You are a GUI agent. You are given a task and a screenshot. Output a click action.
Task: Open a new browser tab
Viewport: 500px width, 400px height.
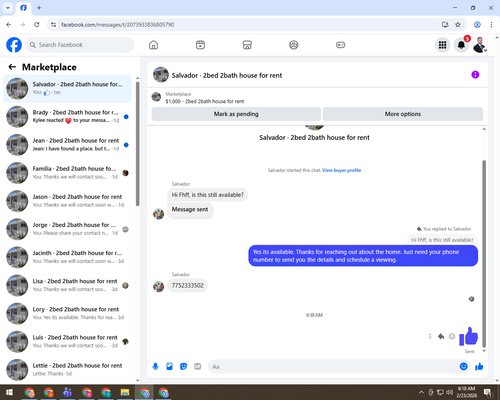click(39, 8)
